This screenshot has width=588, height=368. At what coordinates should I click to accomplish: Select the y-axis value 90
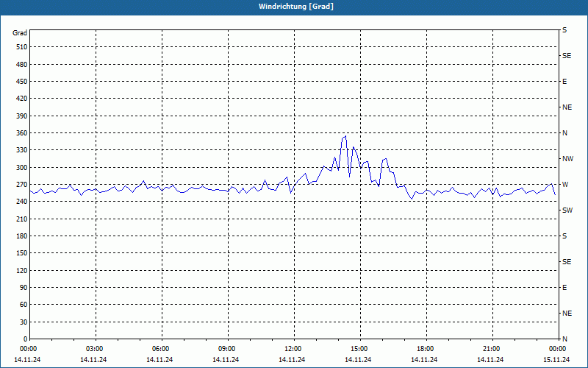(x=24, y=288)
